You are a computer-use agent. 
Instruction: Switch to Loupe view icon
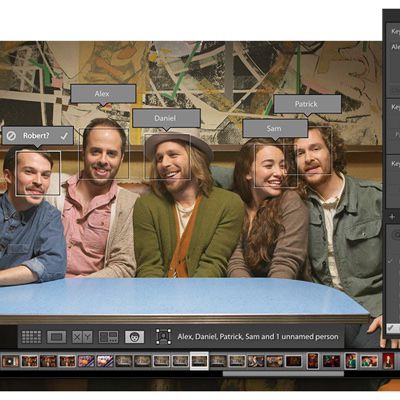(x=56, y=337)
